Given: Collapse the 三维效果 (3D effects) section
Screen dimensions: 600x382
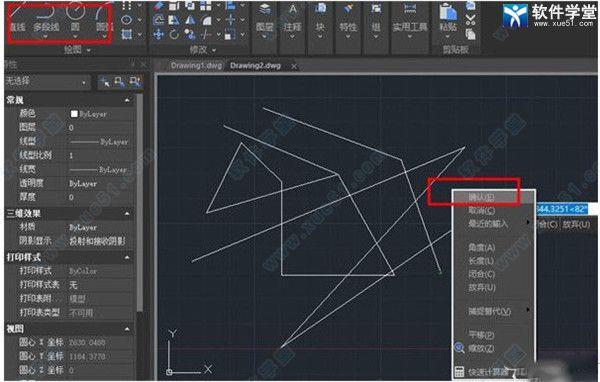Looking at the screenshot, I should (127, 214).
